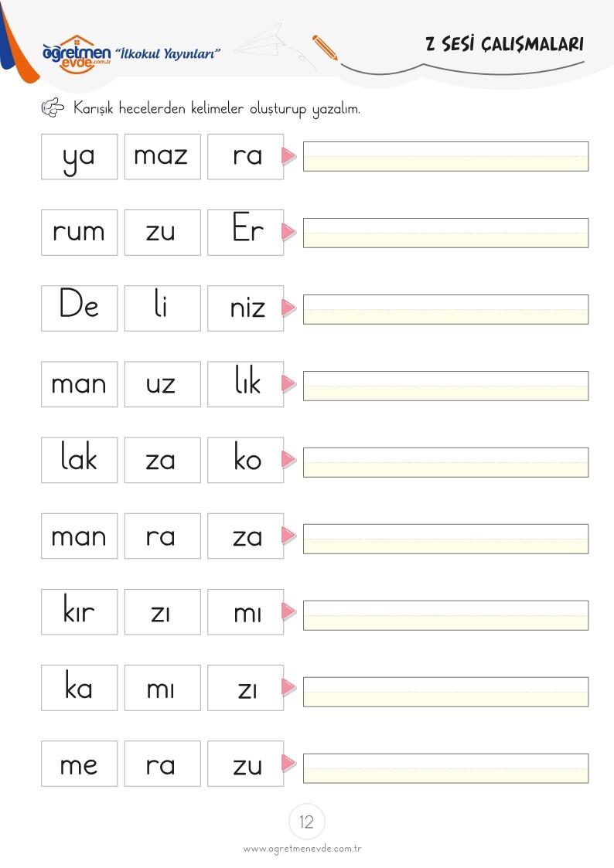614x868 pixels.
Task: Click the 'lak' syllable box
Action: click(79, 460)
